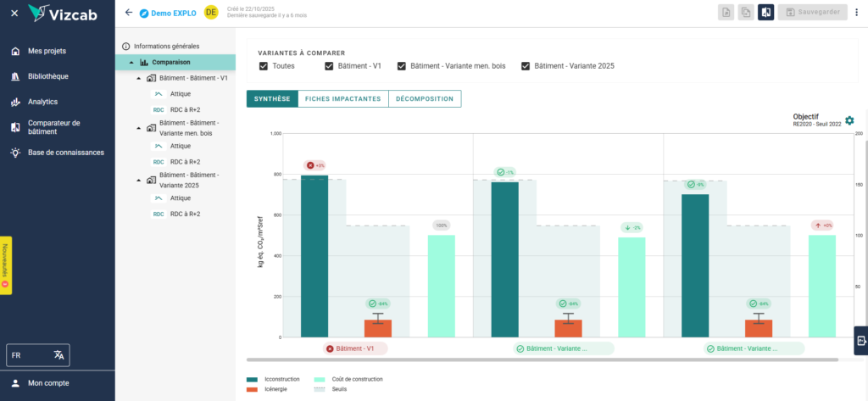868x401 pixels.
Task: Collapse Bâtiment - Bâtiment - V1 node
Action: click(138, 78)
